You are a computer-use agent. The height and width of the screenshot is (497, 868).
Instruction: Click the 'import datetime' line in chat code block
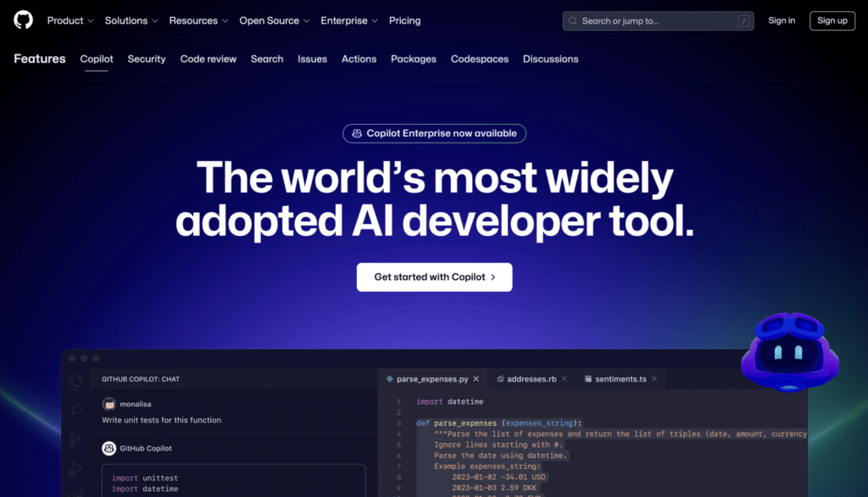click(x=145, y=489)
